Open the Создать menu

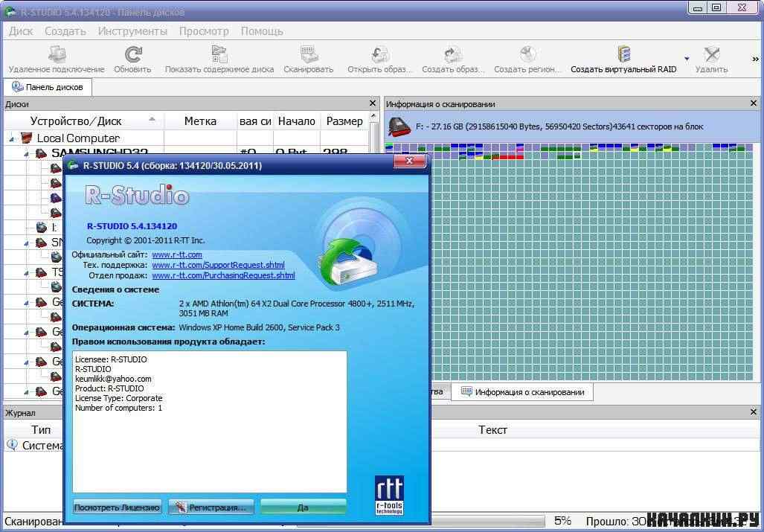click(x=65, y=31)
